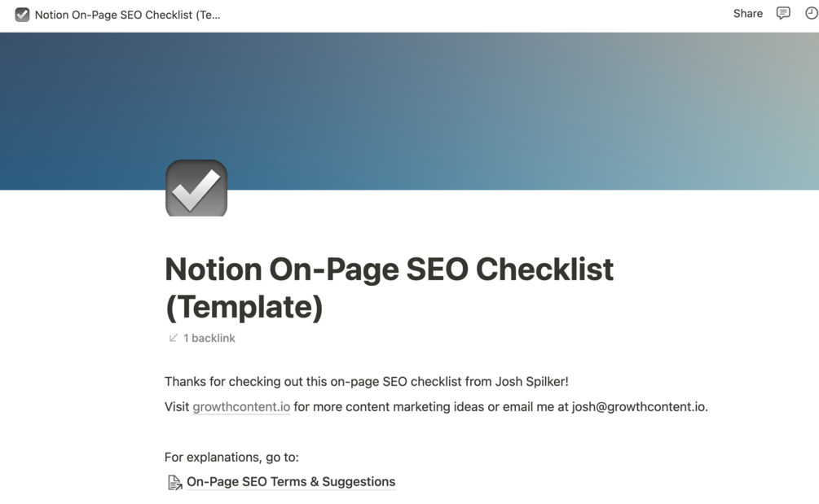
Task: Click the page title in top bar
Action: 127,15
